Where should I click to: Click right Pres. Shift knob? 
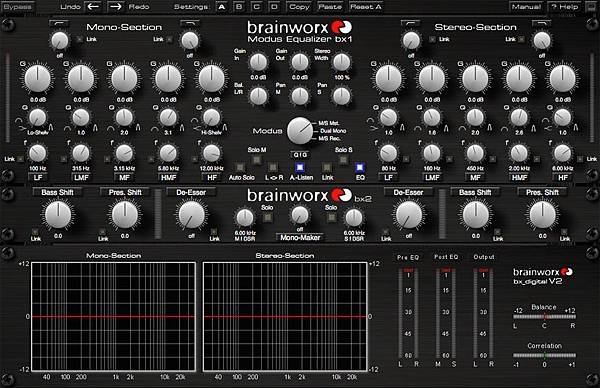click(x=543, y=215)
